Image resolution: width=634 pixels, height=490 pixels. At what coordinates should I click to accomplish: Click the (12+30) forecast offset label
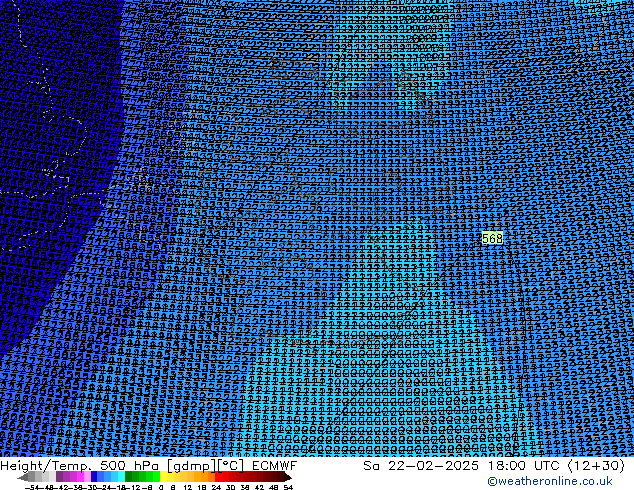[596, 466]
